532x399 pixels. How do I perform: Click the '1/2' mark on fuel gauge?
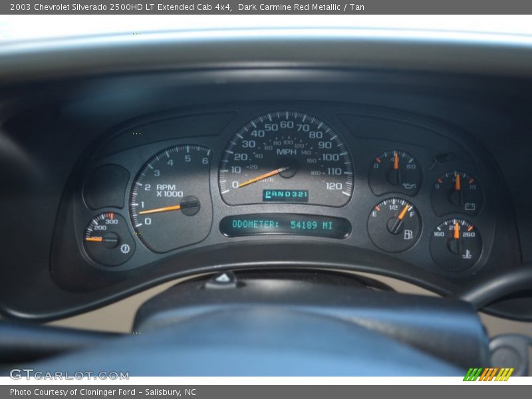[393, 207]
